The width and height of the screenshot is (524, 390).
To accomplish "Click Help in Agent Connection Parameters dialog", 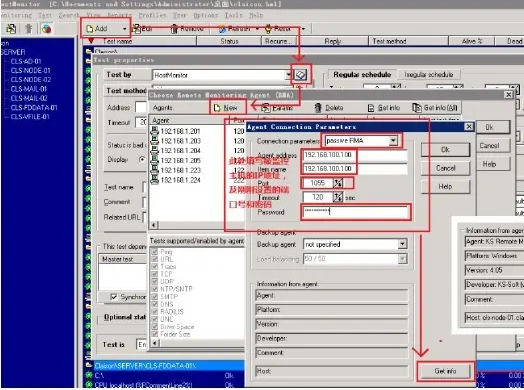I will click(x=445, y=186).
